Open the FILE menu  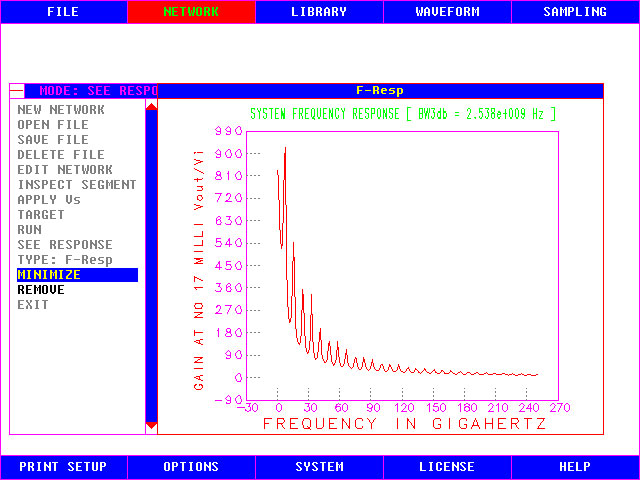pos(64,12)
